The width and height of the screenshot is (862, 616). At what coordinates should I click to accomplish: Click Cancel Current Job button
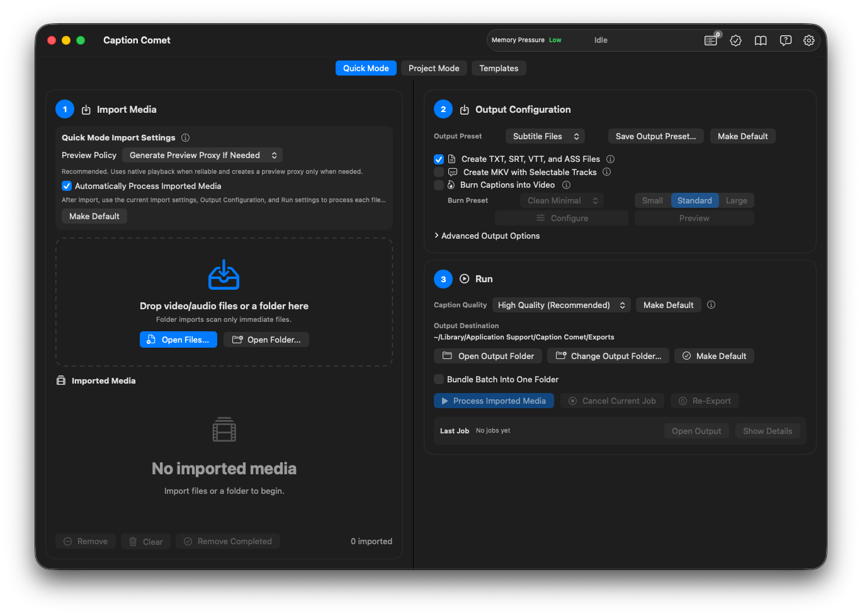coord(612,401)
